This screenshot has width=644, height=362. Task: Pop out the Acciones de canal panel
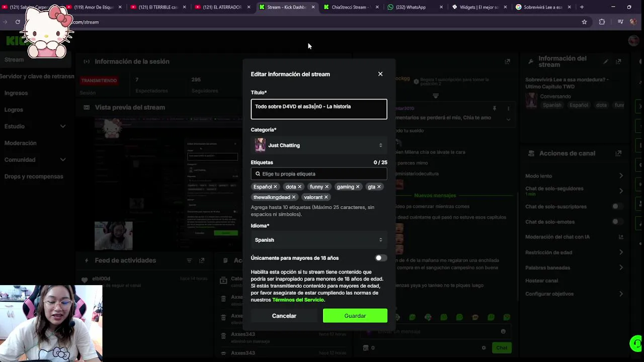618,153
